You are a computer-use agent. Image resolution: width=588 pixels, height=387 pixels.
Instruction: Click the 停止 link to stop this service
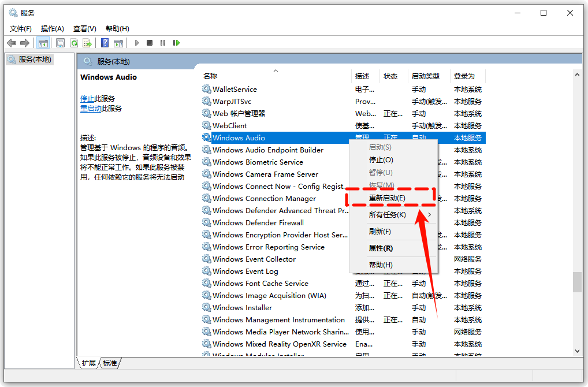[87, 99]
